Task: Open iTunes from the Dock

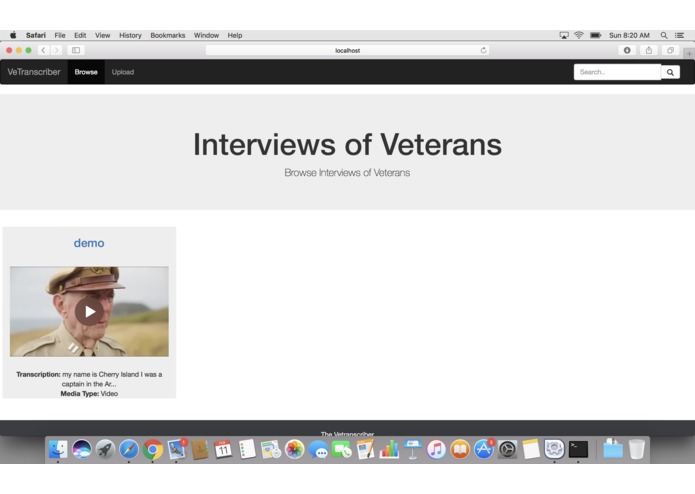Action: (436, 449)
